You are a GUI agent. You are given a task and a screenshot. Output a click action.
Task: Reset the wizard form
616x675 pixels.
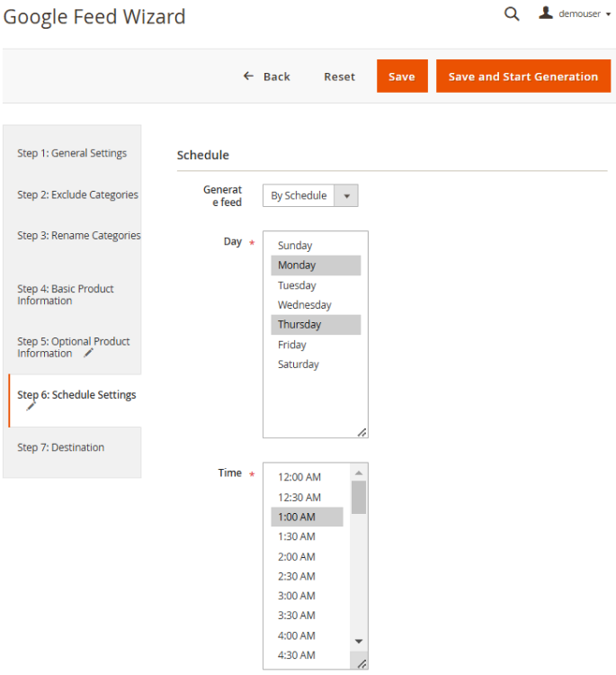339,76
